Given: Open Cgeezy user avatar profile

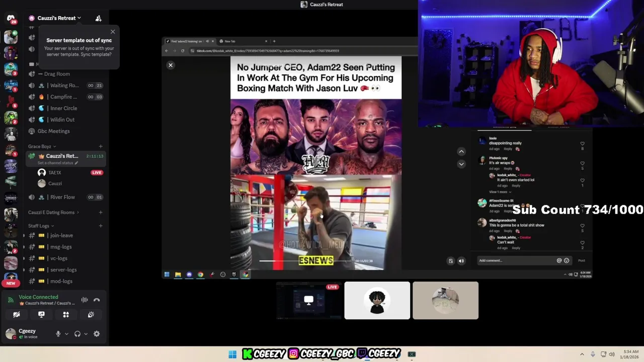Looking at the screenshot, I should click(11, 333).
